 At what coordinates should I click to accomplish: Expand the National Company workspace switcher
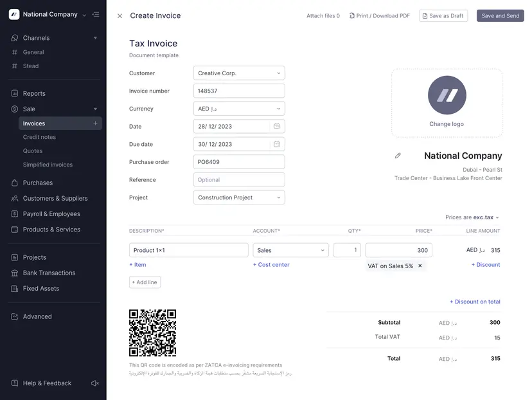(x=84, y=15)
